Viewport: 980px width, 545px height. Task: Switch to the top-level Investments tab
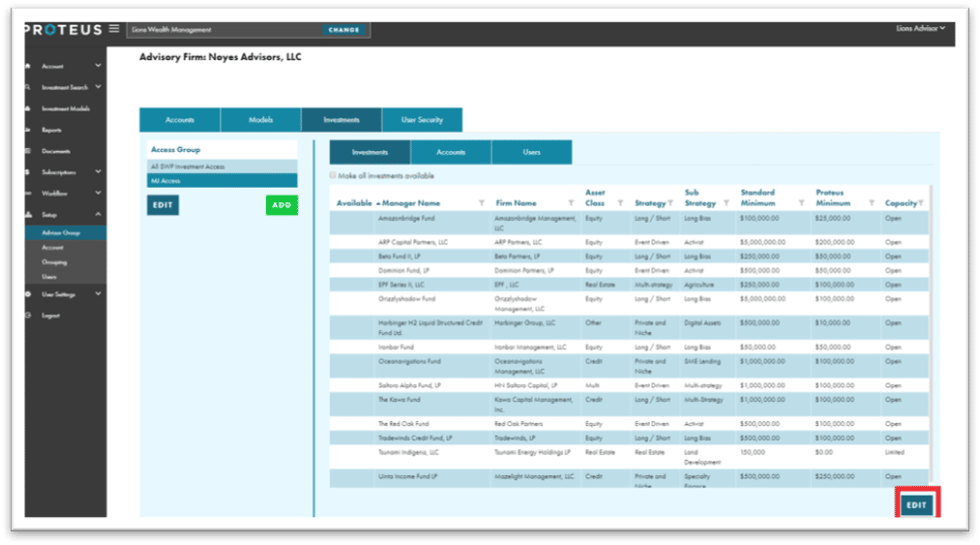[342, 119]
